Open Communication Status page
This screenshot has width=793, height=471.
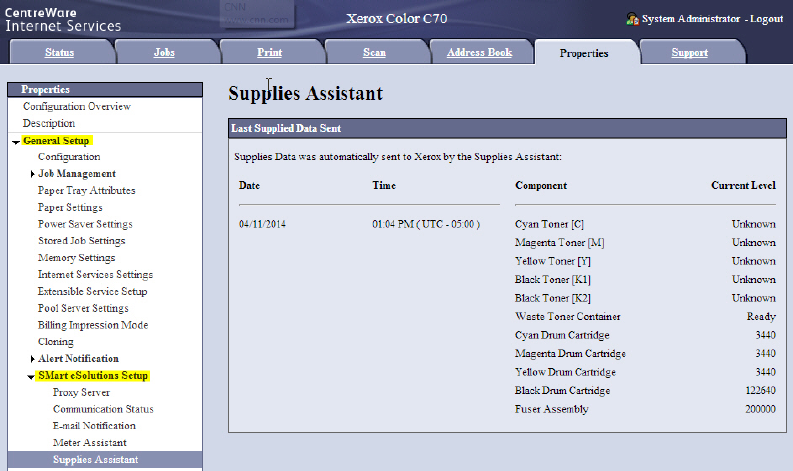103,409
